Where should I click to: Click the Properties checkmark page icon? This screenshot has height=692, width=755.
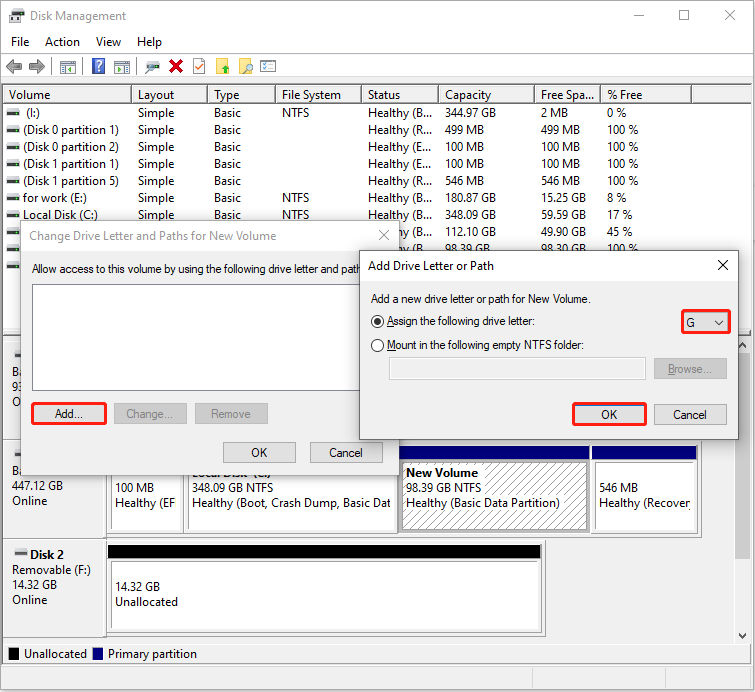(x=199, y=66)
